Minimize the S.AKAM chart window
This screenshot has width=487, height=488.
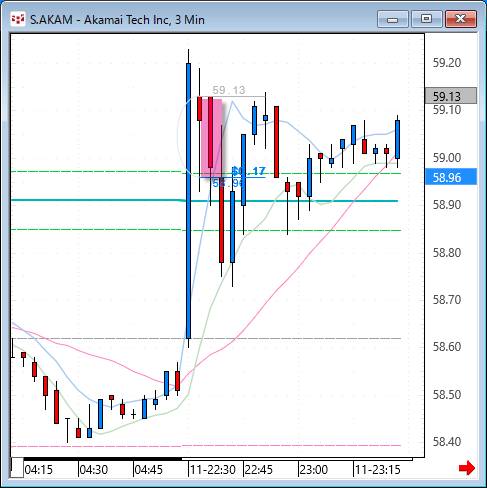click(393, 19)
